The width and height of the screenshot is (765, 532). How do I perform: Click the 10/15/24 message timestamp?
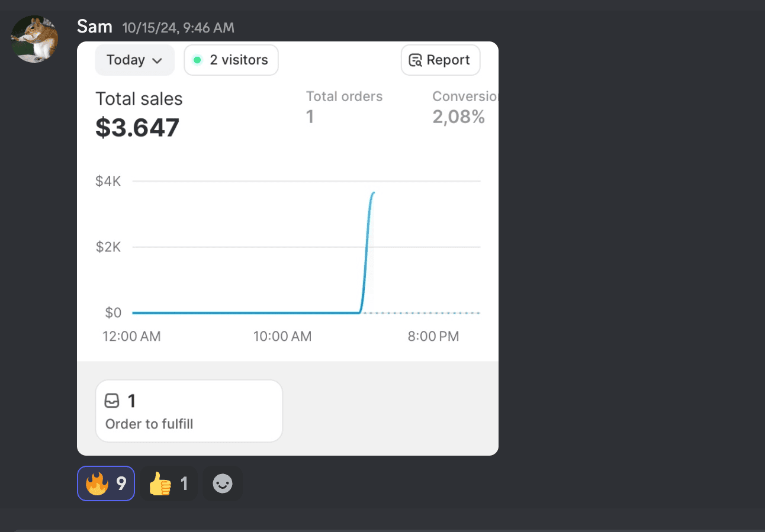(178, 27)
